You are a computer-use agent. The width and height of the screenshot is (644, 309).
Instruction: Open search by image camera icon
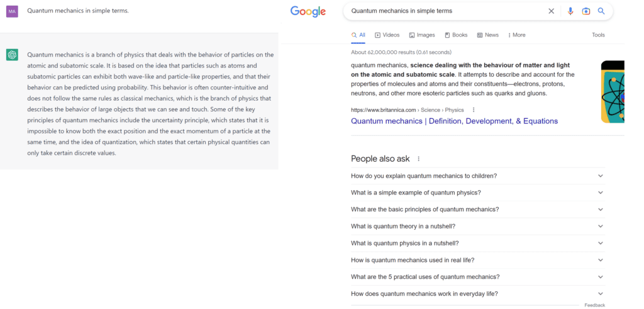coord(586,11)
